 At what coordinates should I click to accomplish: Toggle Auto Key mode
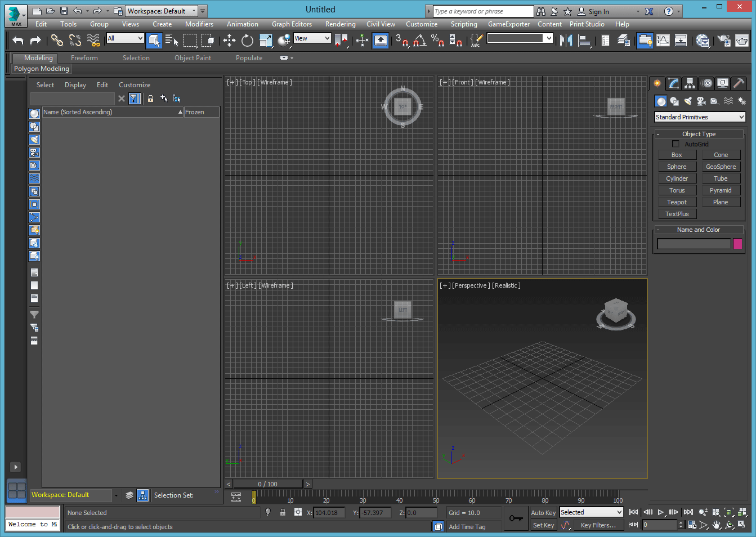543,513
